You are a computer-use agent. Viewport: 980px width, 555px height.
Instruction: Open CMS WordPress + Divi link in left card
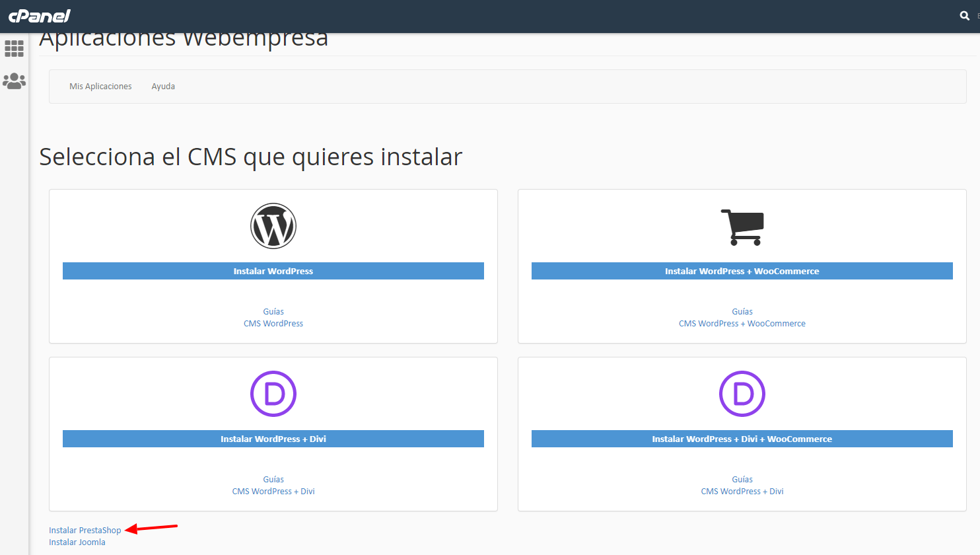tap(273, 492)
